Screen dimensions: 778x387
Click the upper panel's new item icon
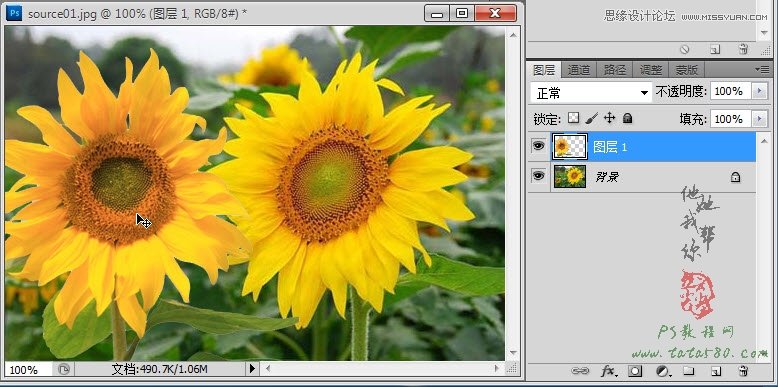coord(714,49)
